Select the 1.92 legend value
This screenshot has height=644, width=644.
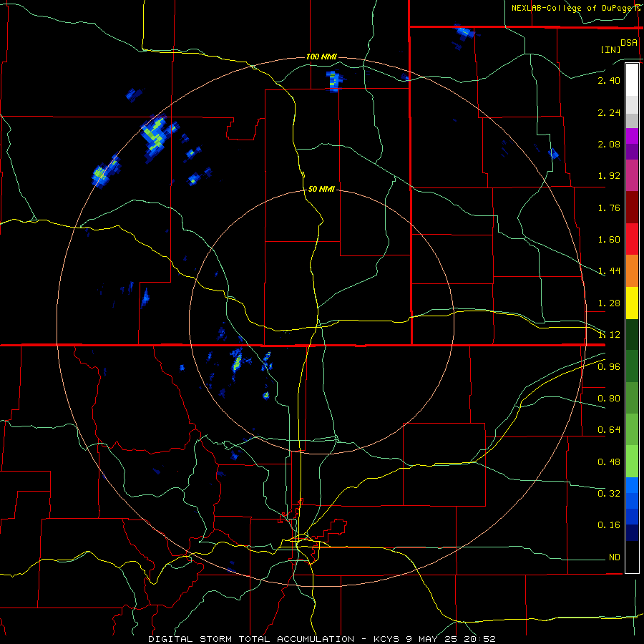point(609,176)
